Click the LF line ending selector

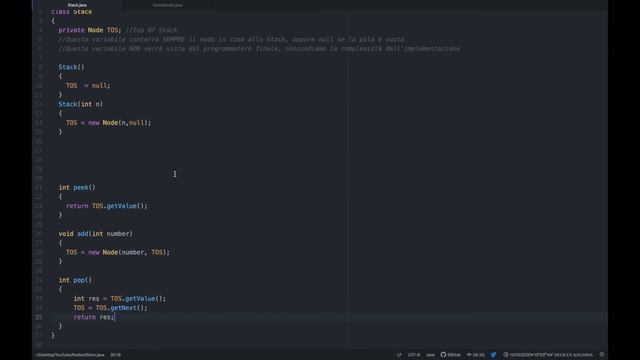(x=399, y=355)
